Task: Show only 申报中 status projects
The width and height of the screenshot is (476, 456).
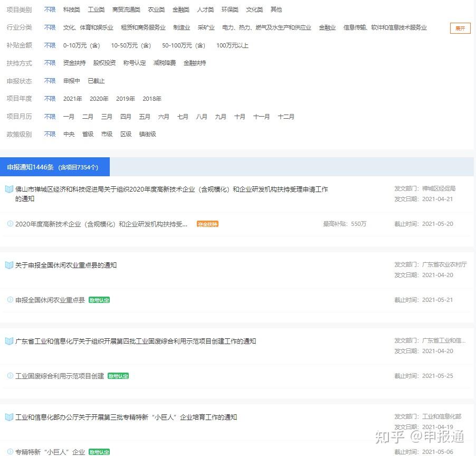Action: click(x=72, y=81)
